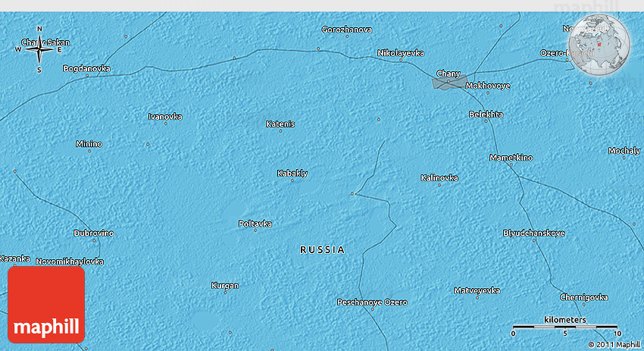The image size is (644, 351).
Task: Click the Matveyevka label
Action: [477, 291]
